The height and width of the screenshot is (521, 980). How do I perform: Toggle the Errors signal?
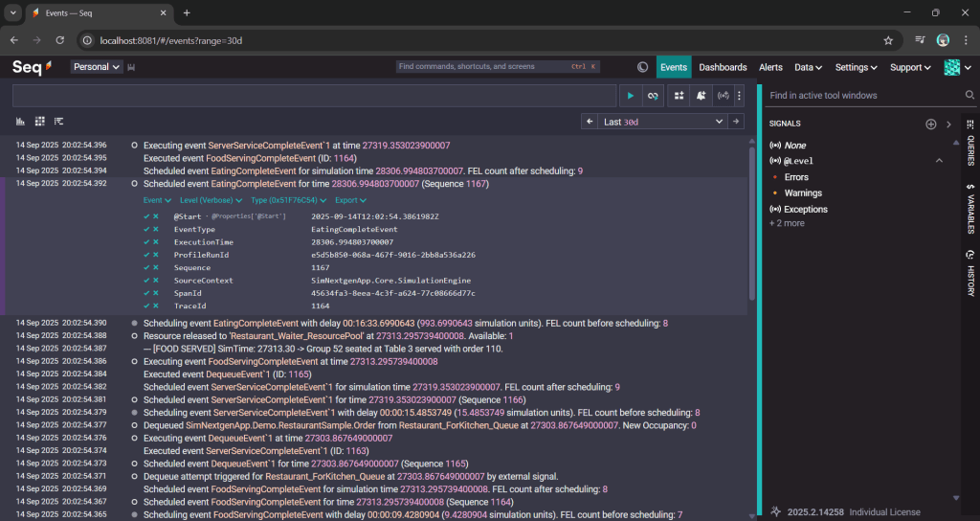pos(796,177)
